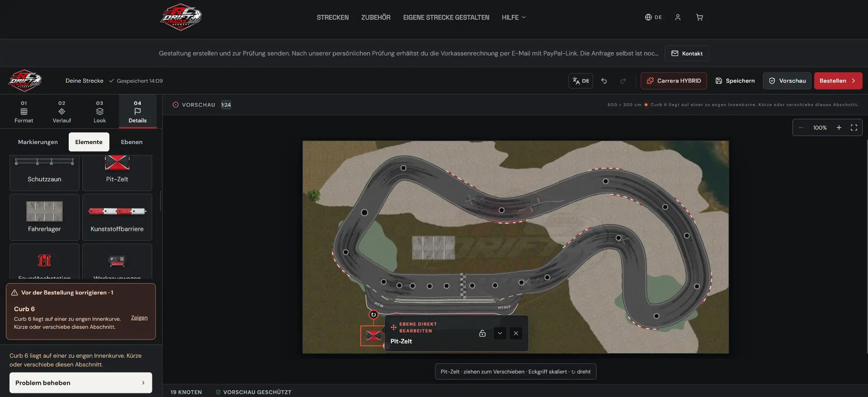Click the Problem beheben button
Viewport: 868px width, 397px height.
[81, 383]
